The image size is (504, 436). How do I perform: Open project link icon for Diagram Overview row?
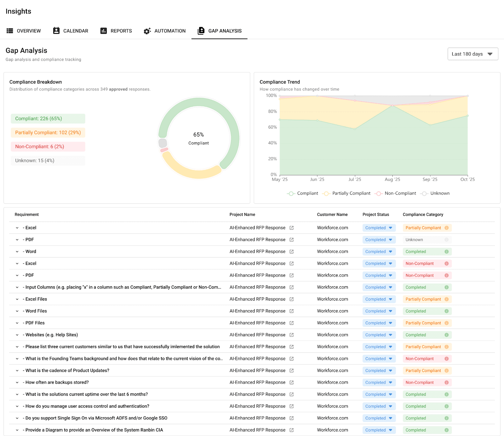292,430
